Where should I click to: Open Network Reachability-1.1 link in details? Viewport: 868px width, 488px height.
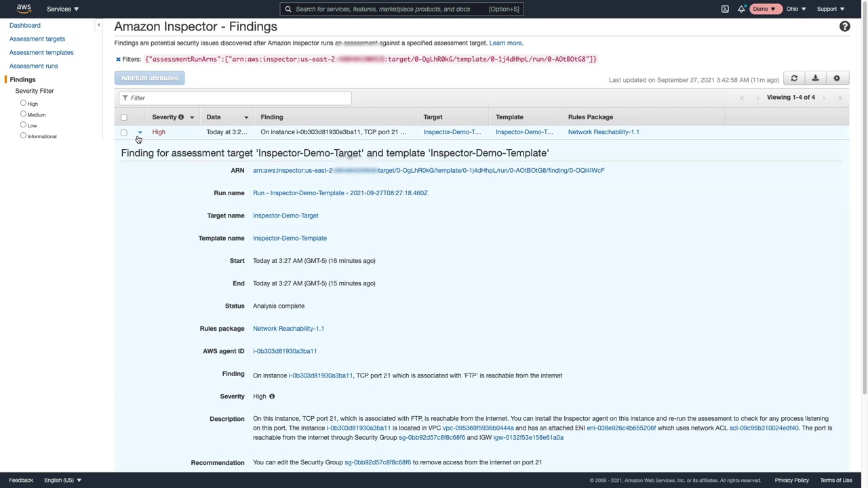pyautogui.click(x=288, y=329)
